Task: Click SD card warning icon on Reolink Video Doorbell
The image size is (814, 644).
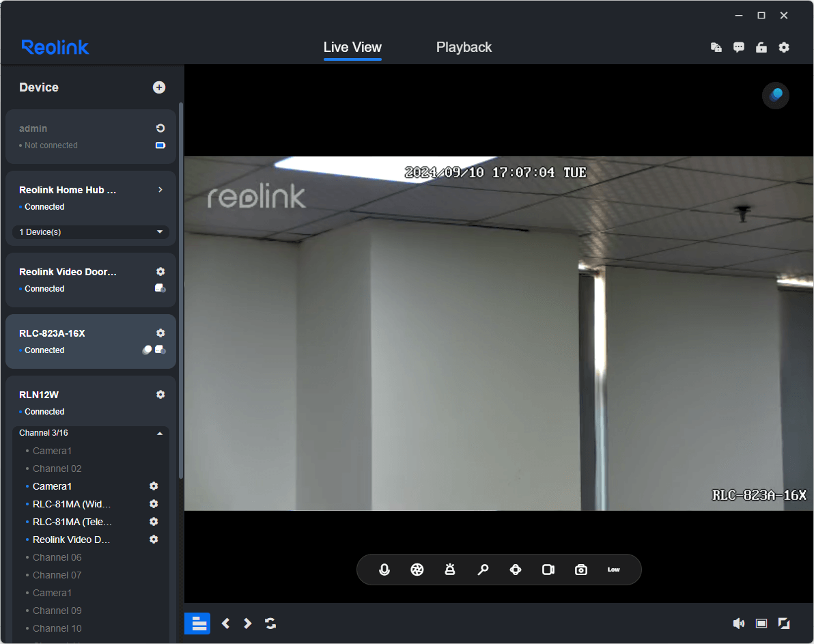Action: (160, 288)
